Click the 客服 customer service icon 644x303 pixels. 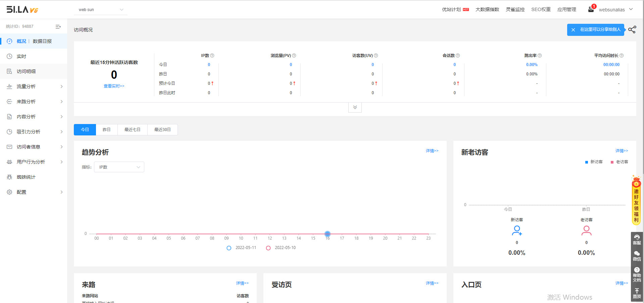coord(637,240)
